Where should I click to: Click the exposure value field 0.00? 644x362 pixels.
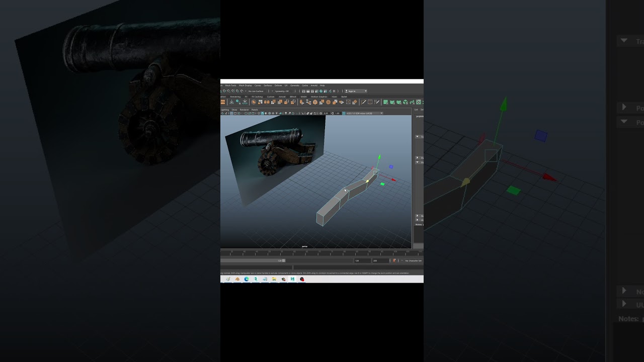point(326,114)
